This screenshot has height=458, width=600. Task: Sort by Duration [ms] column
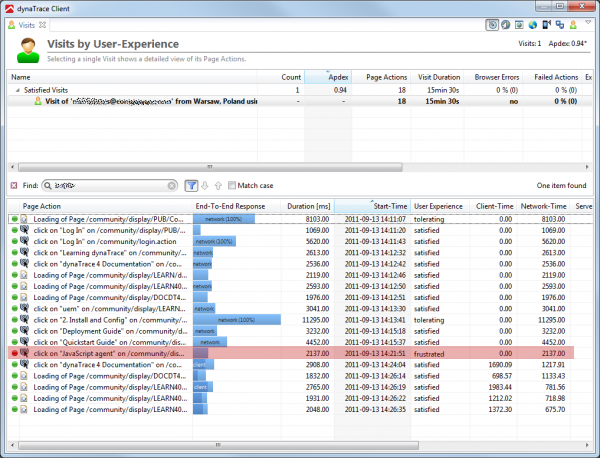[x=307, y=206]
